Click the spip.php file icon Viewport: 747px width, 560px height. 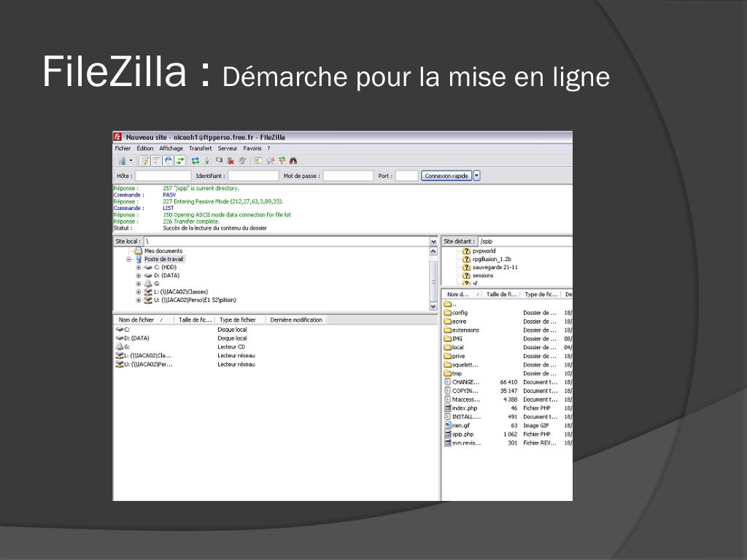click(448, 435)
